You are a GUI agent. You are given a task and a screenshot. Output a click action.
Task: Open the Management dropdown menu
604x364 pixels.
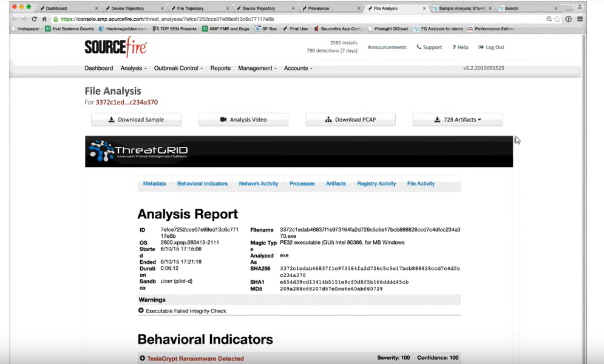257,68
